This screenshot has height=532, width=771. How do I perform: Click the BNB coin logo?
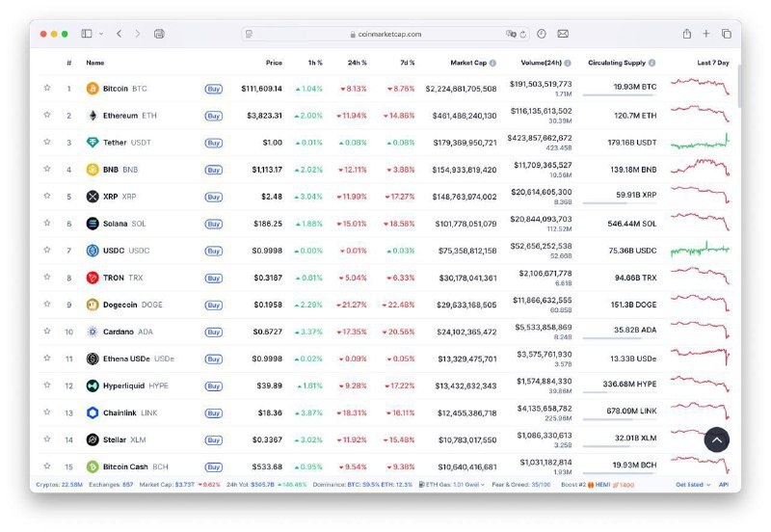(x=93, y=170)
